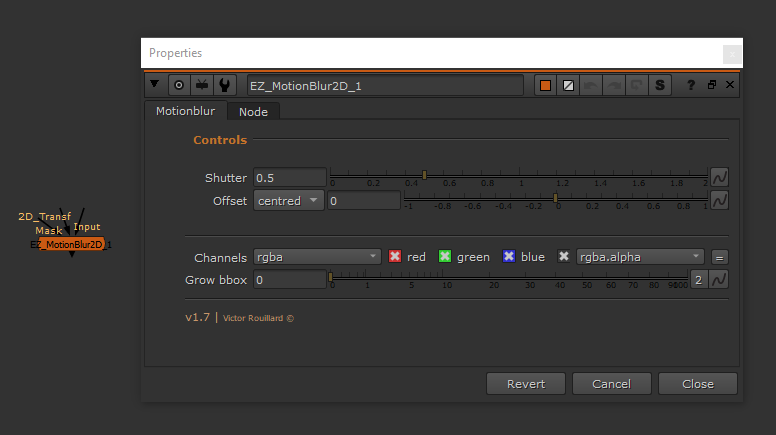Click the orange node color swatch
The image size is (776, 435).
point(546,85)
